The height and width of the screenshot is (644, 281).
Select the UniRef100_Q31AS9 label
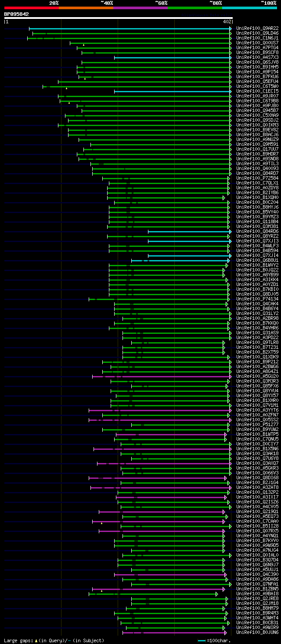tap(257, 333)
